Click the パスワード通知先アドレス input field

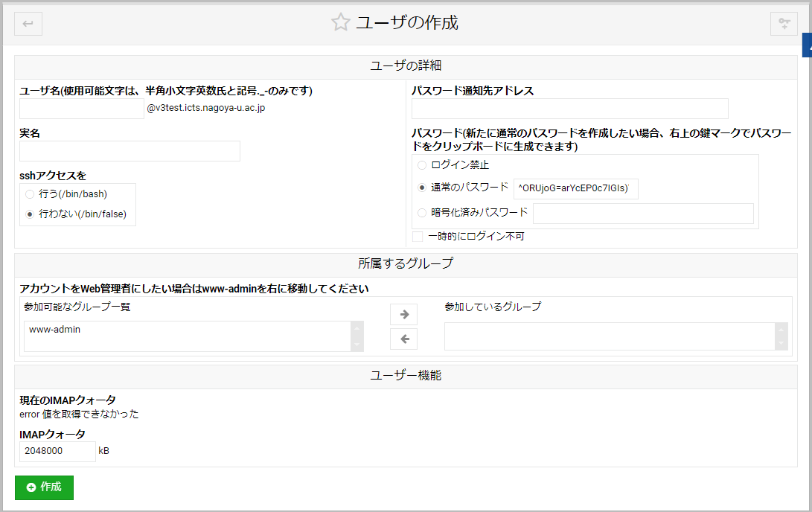569,109
